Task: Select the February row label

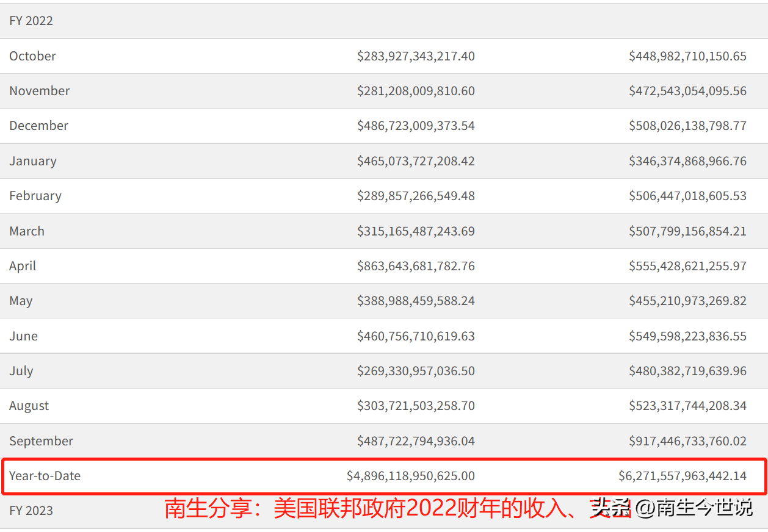Action: coord(35,196)
